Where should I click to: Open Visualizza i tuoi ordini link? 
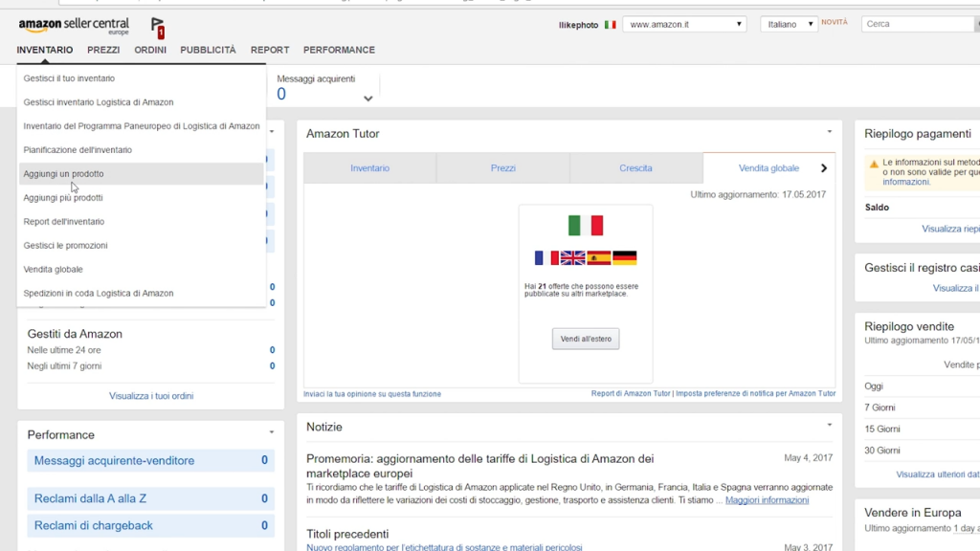tap(151, 396)
